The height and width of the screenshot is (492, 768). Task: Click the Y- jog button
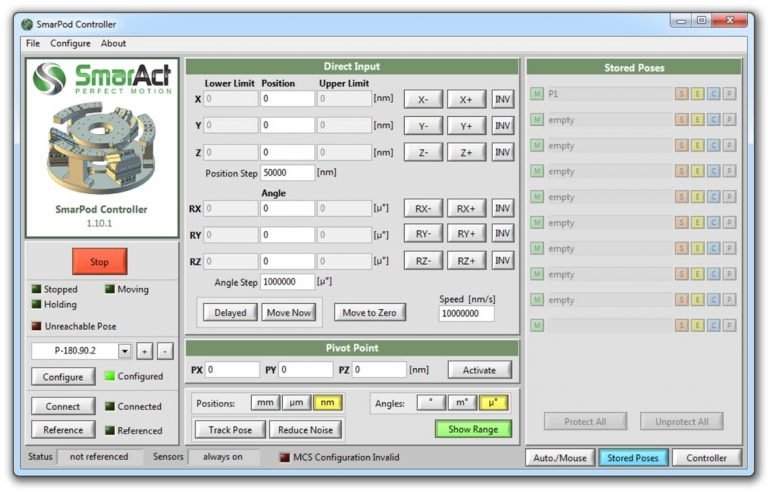pyautogui.click(x=423, y=125)
